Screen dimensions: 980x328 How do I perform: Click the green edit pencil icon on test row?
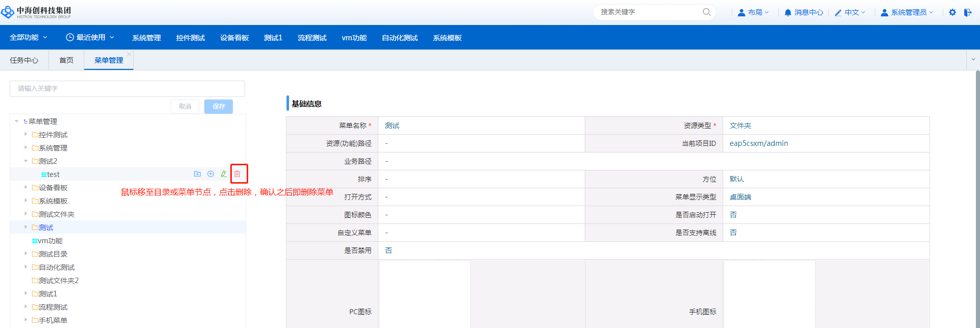coord(224,174)
